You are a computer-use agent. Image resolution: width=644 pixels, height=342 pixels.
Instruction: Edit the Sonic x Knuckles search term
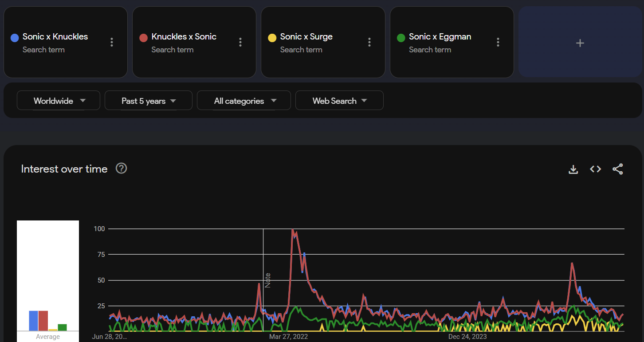pyautogui.click(x=55, y=37)
